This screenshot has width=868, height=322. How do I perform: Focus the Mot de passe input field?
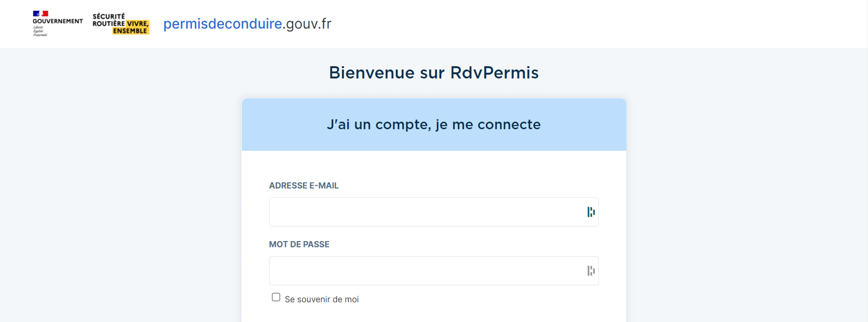coord(434,271)
